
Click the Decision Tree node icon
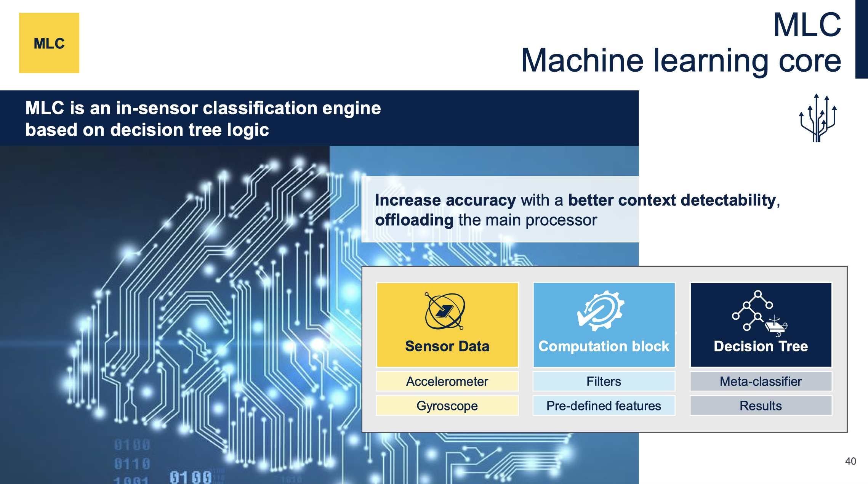click(757, 309)
